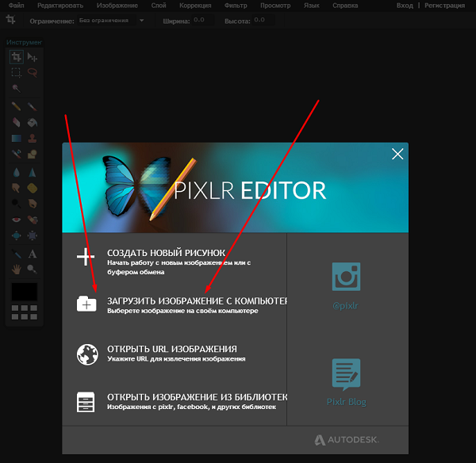476x463 pixels.
Task: Open the Коррекция menu
Action: [x=195, y=6]
